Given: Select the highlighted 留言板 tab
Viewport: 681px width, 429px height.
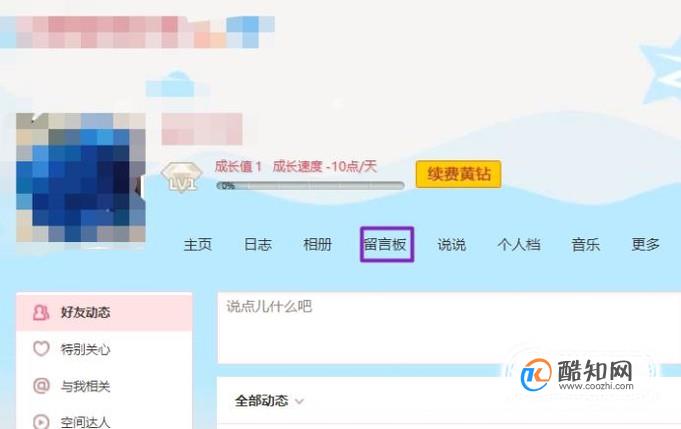Looking at the screenshot, I should click(387, 244).
